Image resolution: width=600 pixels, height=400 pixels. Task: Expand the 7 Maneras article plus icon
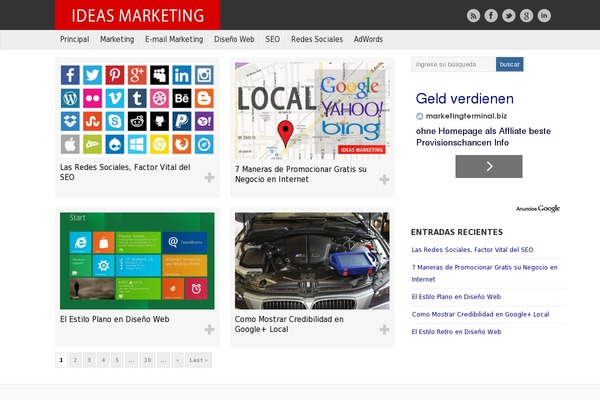[x=384, y=180]
